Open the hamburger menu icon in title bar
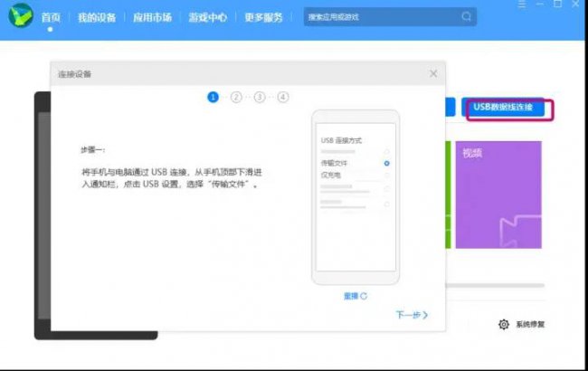Viewport: 588px width, 371px height. (x=522, y=5)
